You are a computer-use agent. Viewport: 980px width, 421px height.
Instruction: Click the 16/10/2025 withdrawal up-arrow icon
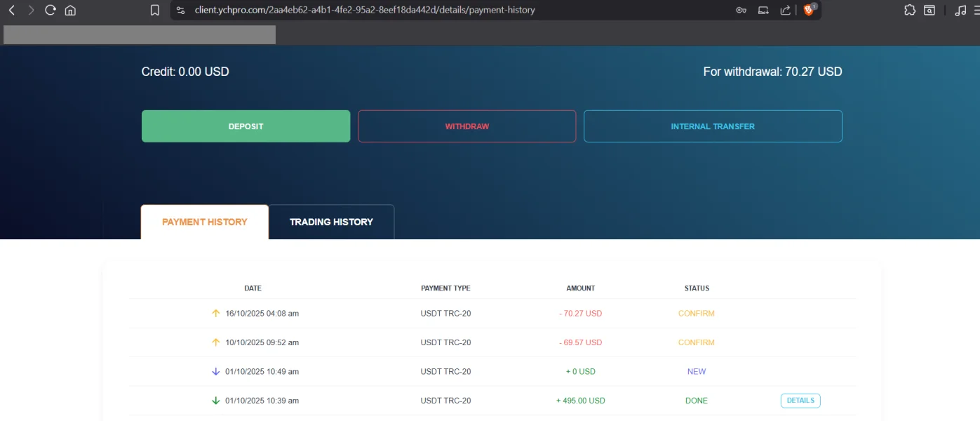point(215,314)
